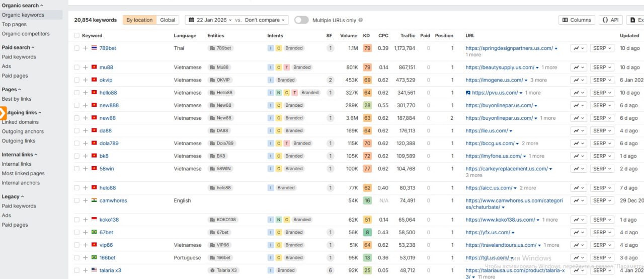Click the T intent badge for mu88
The width and height of the screenshot is (644, 279).
coord(286,67)
